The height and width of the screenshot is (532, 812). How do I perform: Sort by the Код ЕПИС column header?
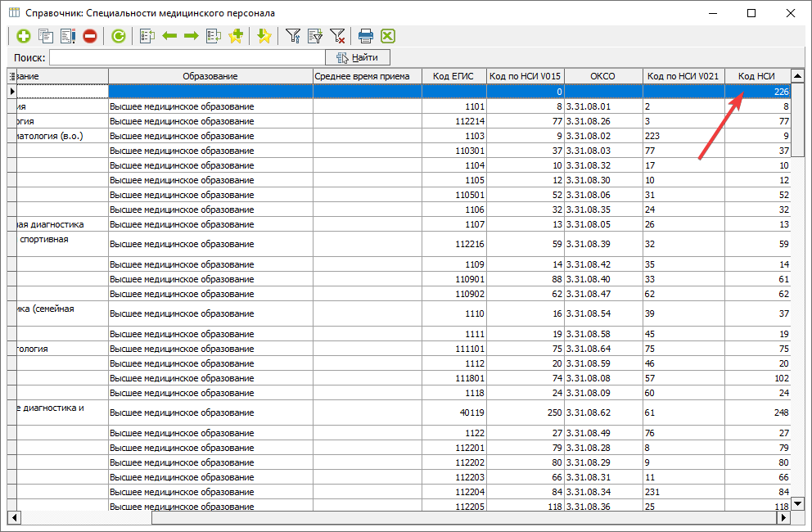click(454, 76)
